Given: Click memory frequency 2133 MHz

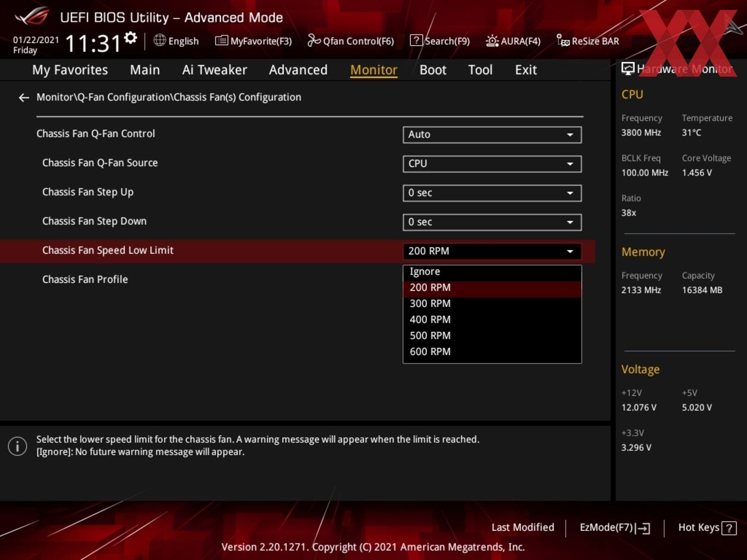Looking at the screenshot, I should pos(641,290).
